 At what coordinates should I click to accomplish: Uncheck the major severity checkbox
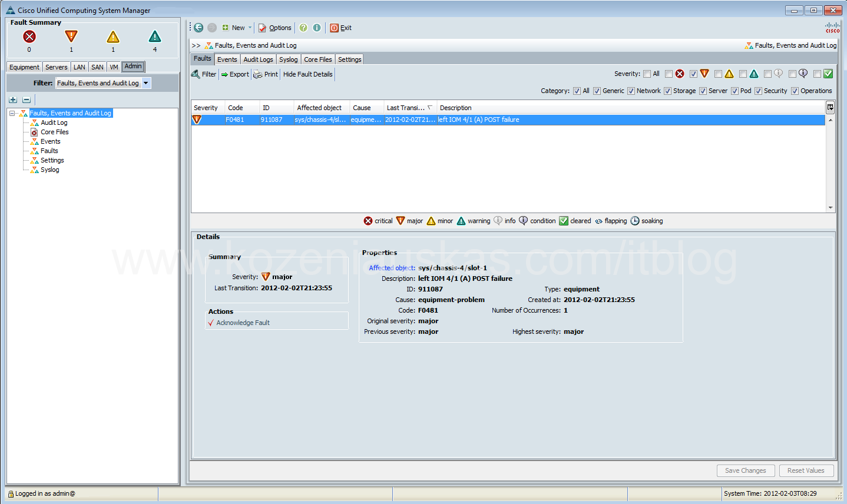tap(693, 74)
